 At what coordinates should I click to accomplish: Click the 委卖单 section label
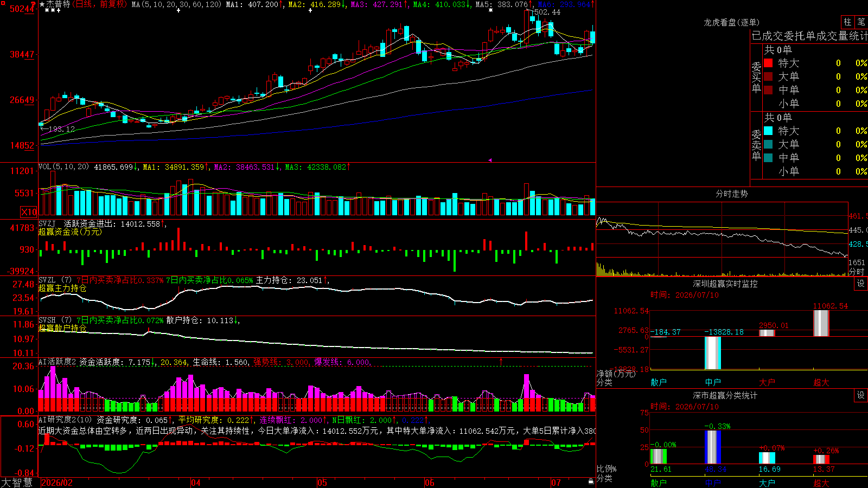pyautogui.click(x=756, y=144)
